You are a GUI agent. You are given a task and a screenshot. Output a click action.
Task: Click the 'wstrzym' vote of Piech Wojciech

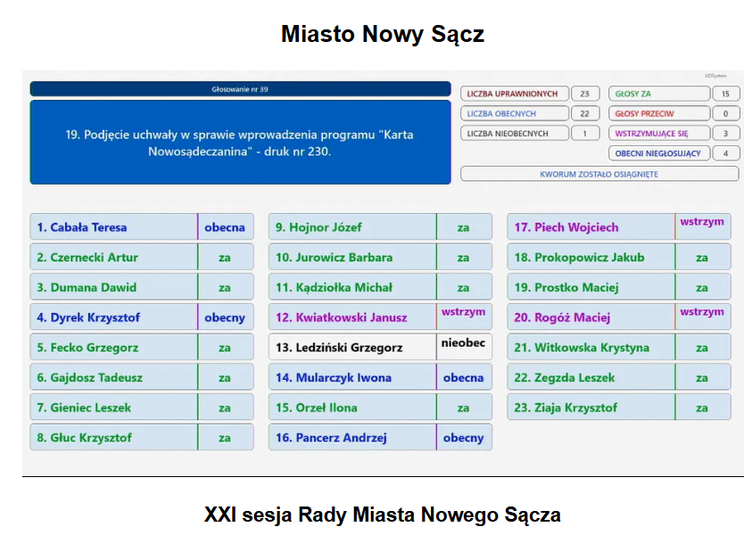(x=702, y=222)
